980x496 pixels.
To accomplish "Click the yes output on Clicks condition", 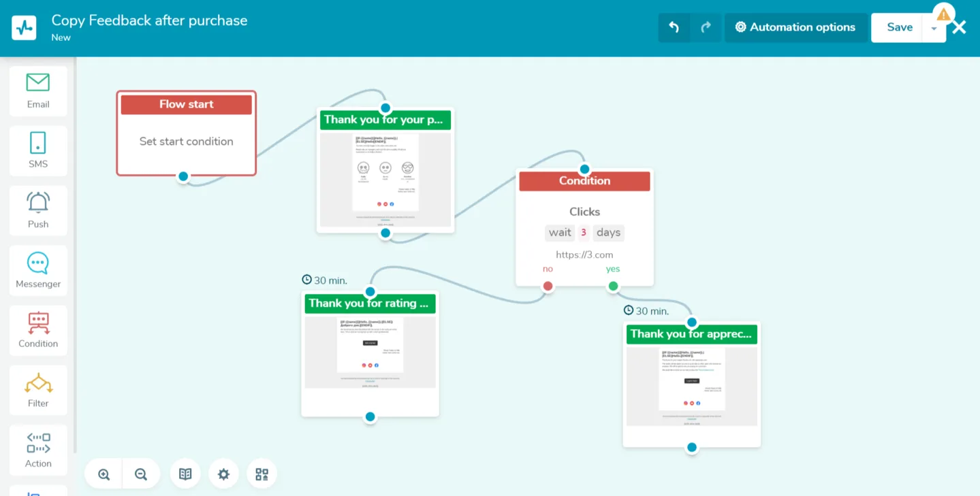I will tap(612, 269).
